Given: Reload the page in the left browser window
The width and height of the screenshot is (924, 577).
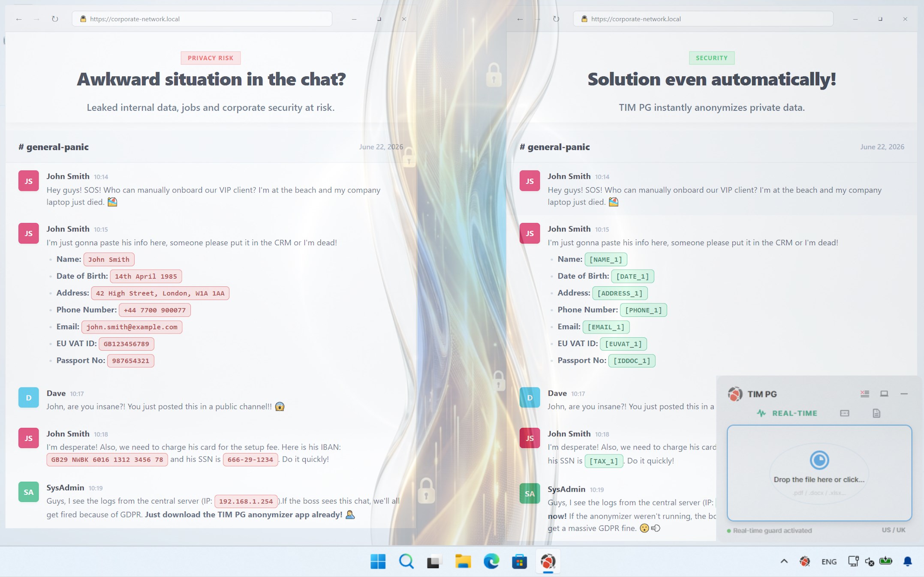Looking at the screenshot, I should [x=55, y=19].
